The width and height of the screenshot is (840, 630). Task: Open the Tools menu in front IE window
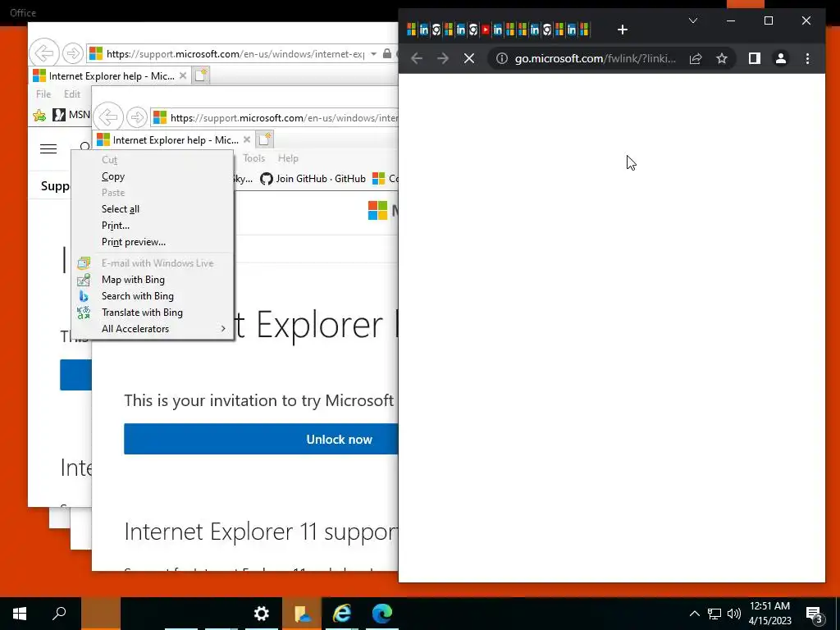point(254,158)
